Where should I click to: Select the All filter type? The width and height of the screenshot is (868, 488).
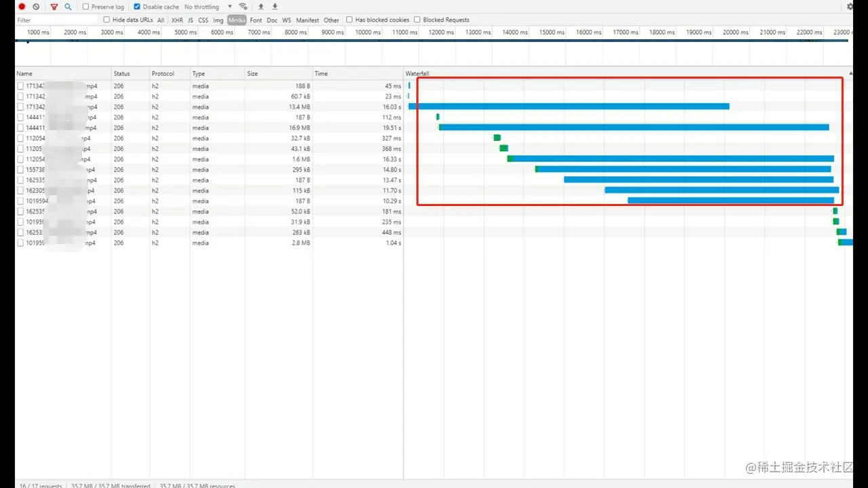tap(161, 20)
